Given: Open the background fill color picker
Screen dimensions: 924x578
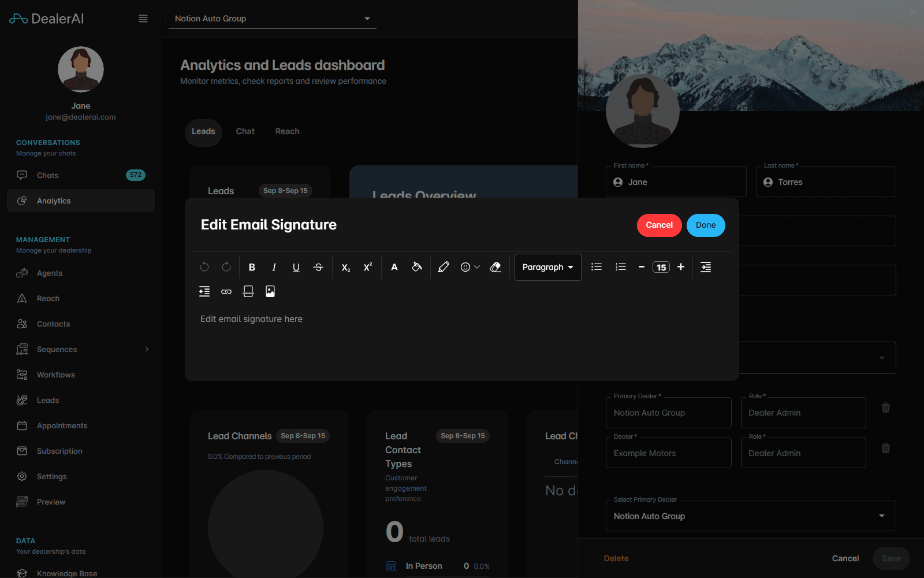Looking at the screenshot, I should [x=416, y=267].
